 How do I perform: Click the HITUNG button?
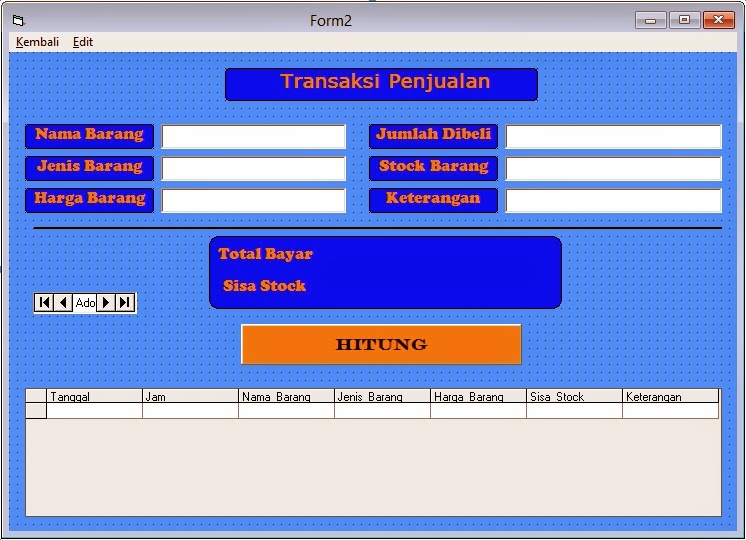[x=381, y=344]
